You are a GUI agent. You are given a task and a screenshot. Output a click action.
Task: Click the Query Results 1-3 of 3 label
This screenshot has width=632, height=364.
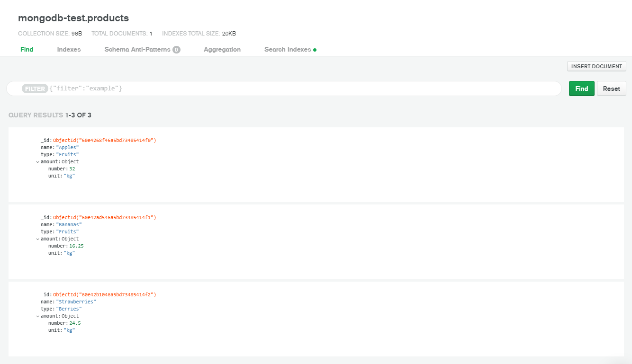(50, 115)
